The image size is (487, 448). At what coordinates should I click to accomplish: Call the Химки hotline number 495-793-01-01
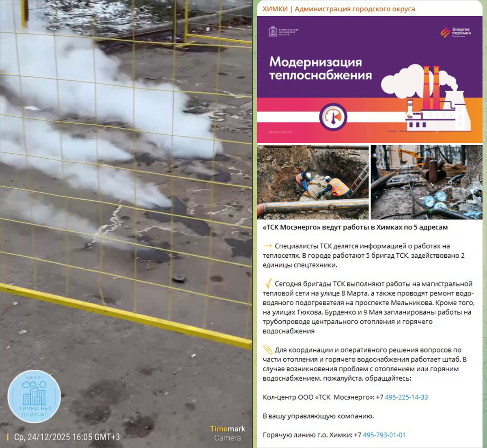(384, 435)
